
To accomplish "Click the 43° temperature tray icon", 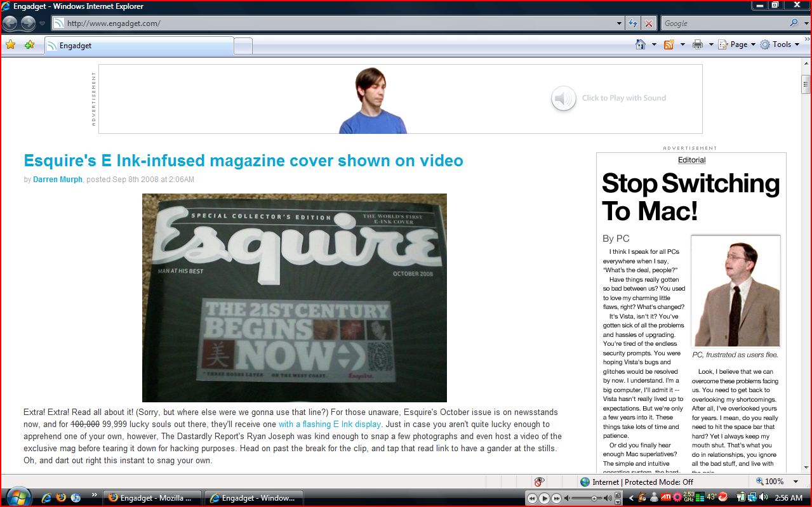I will click(712, 497).
